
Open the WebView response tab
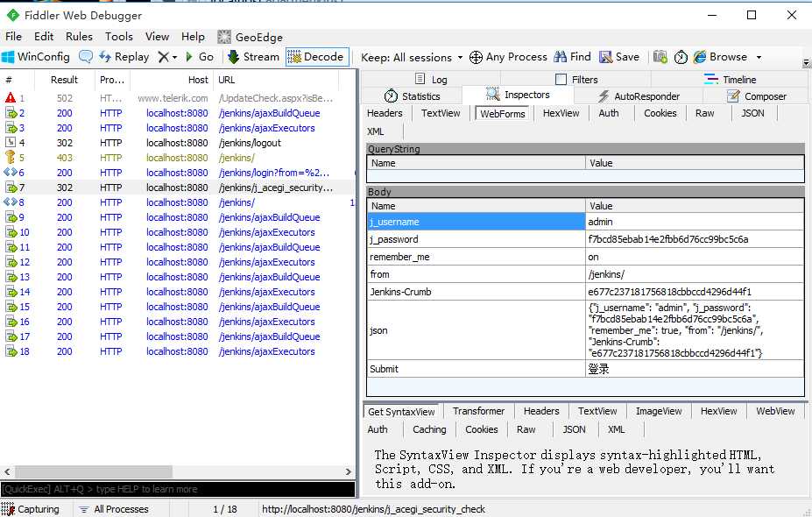coord(775,411)
